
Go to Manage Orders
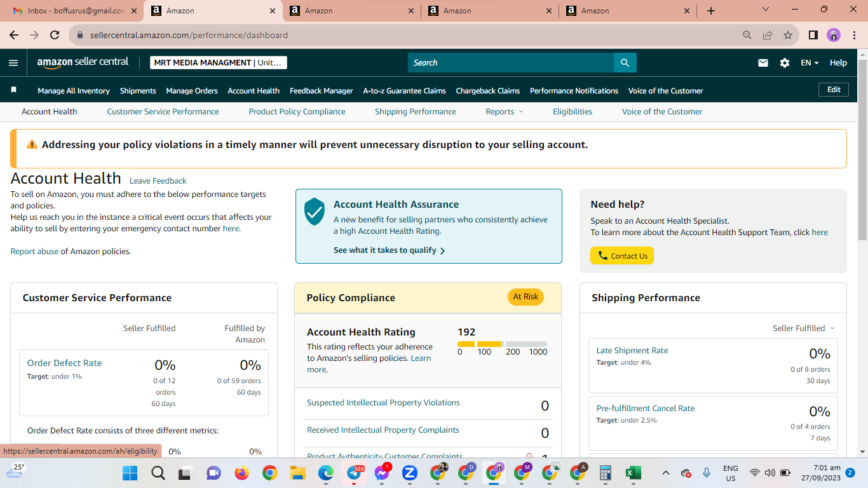(192, 91)
